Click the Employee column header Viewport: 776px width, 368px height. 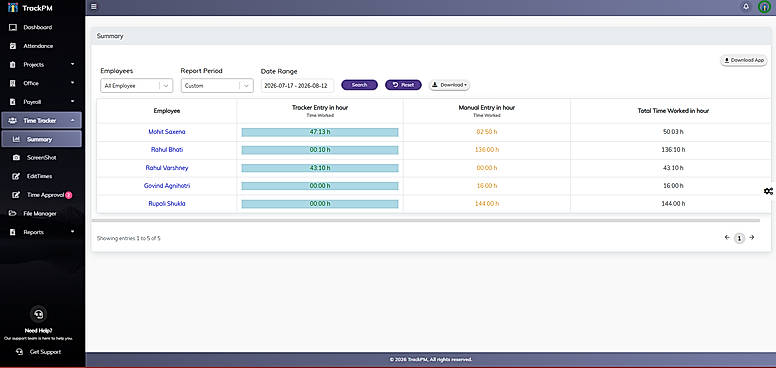(x=167, y=111)
